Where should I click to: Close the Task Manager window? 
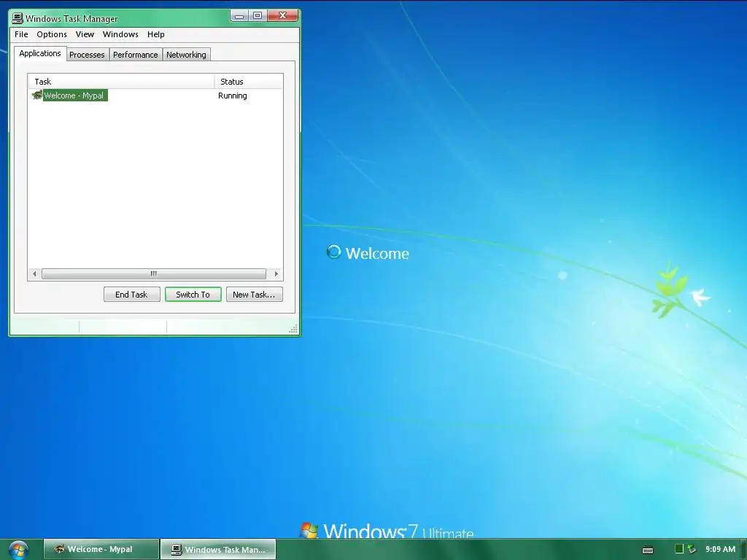(282, 16)
